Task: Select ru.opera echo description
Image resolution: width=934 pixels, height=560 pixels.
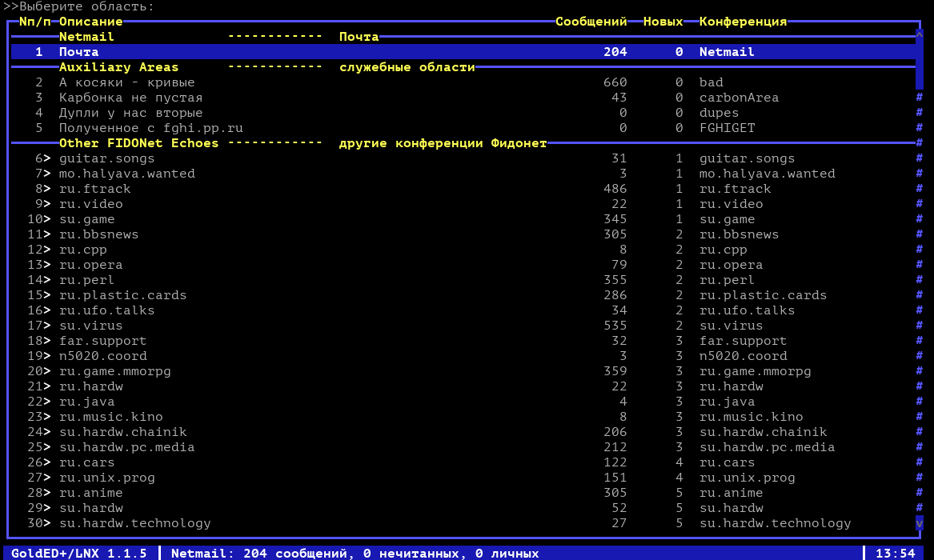Action: pos(90,265)
